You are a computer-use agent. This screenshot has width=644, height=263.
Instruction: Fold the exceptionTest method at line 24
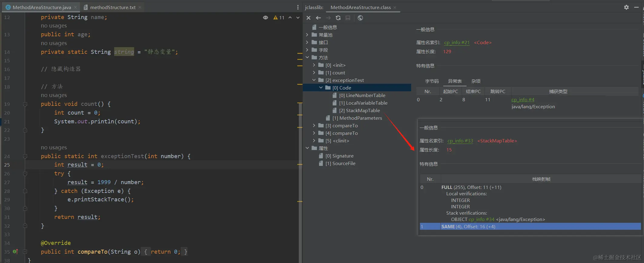(25, 156)
